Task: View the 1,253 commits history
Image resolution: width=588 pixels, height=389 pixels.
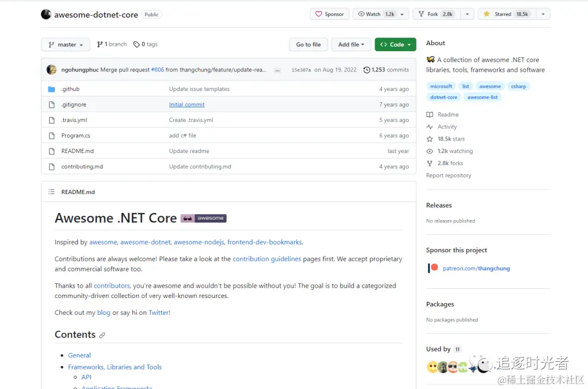Action: tap(386, 70)
